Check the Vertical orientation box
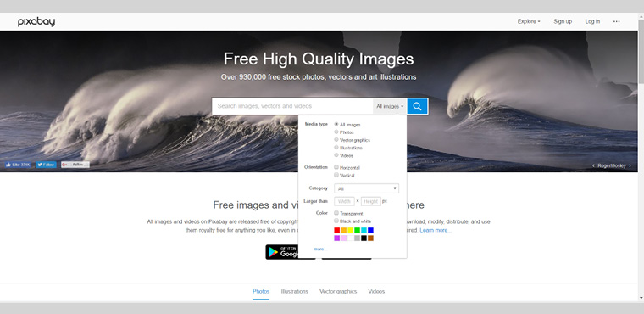Screen dimensions: 644x314 [336, 175]
